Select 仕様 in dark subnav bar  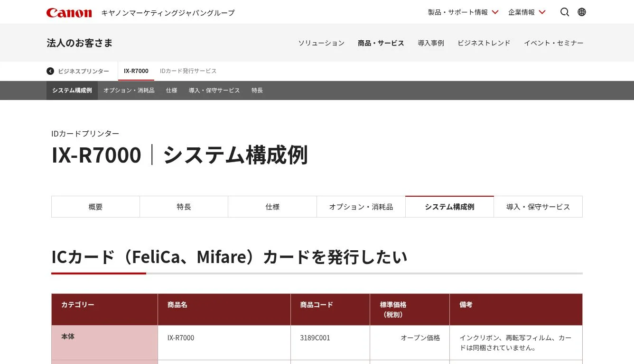tap(172, 91)
